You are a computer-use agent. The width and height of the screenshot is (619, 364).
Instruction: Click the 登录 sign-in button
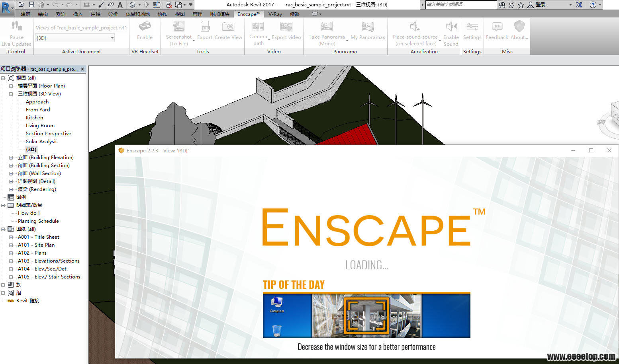point(537,5)
